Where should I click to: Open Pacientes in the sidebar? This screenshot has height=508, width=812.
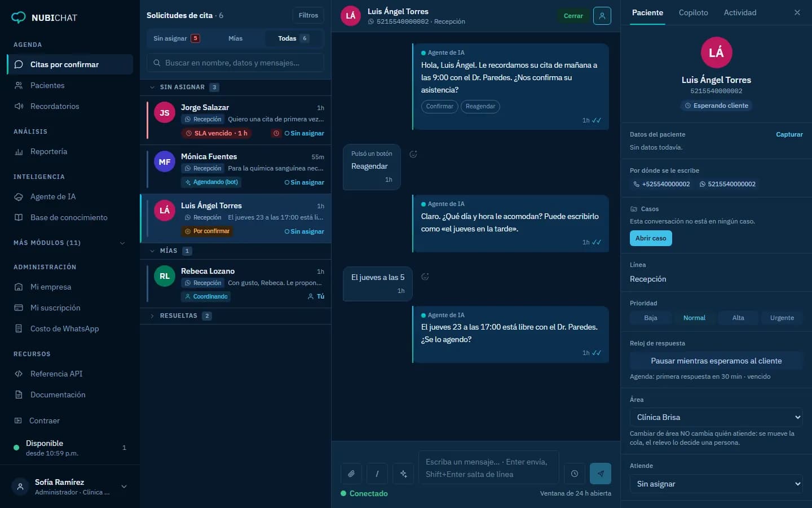click(70, 85)
